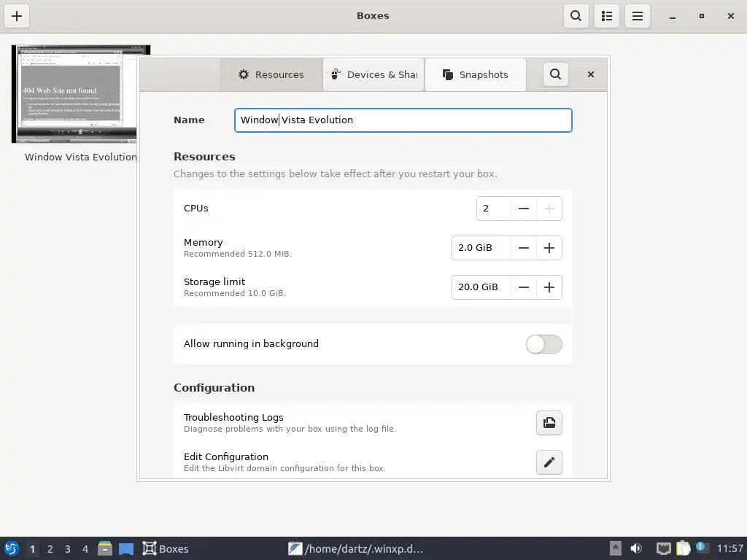Viewport: 747px width, 560px height.
Task: Click the CPUs value field
Action: click(x=494, y=209)
